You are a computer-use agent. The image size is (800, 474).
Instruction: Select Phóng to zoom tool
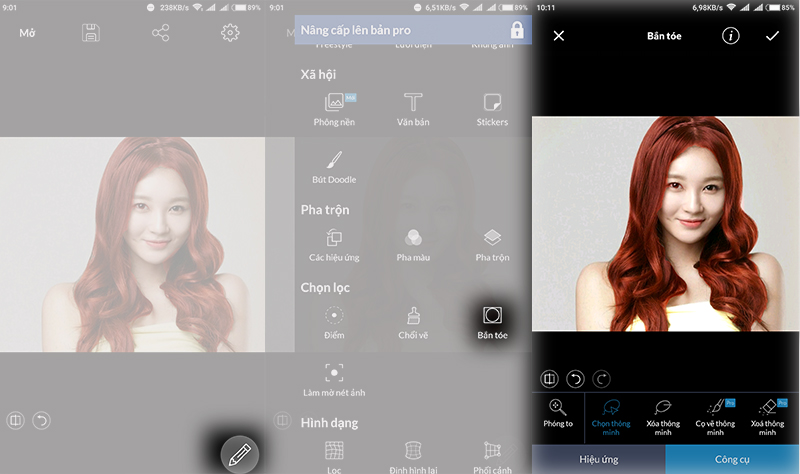558,414
